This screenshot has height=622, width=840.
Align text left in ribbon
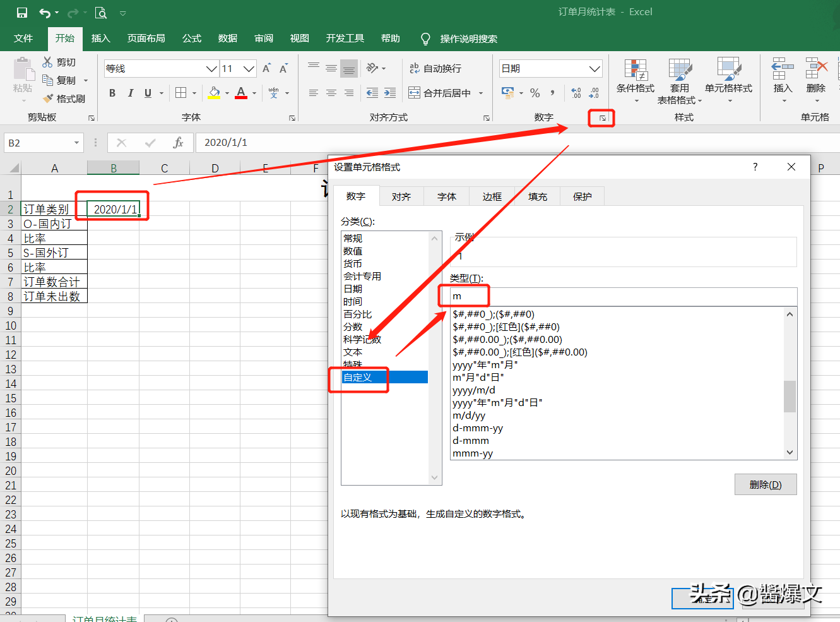coord(313,93)
